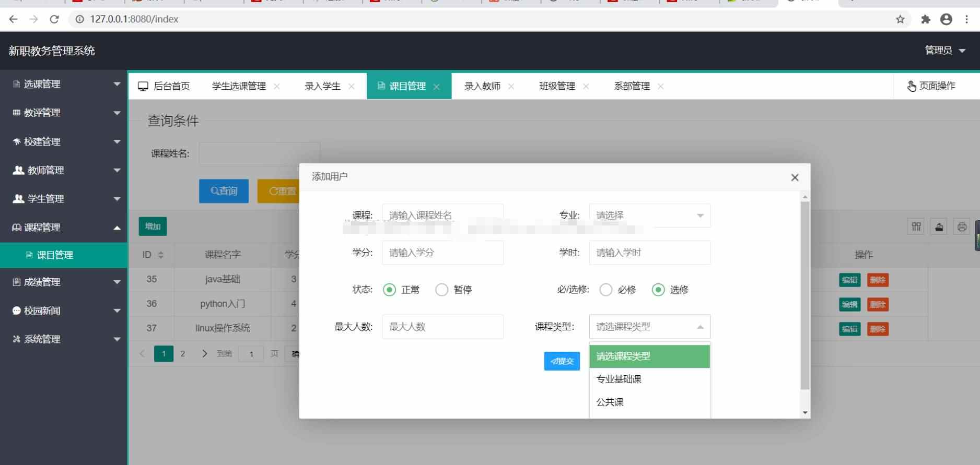Click the 学时 input field
This screenshot has width=980, height=465.
(650, 253)
